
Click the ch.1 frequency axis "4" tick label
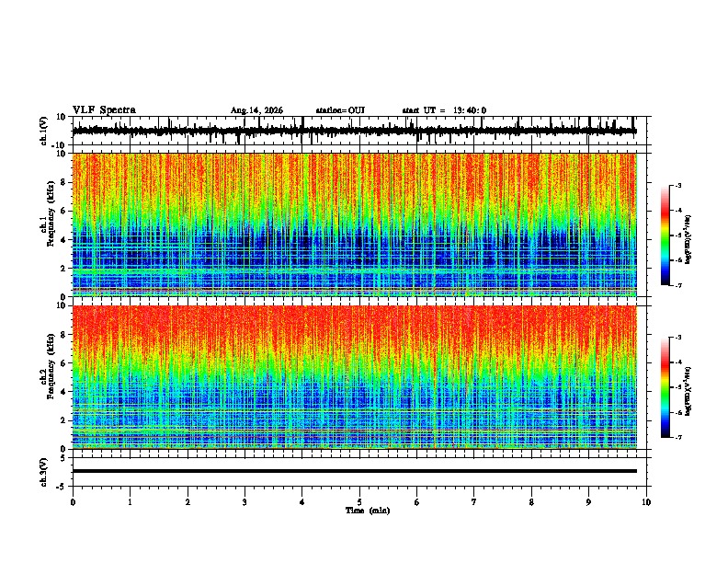click(x=63, y=240)
